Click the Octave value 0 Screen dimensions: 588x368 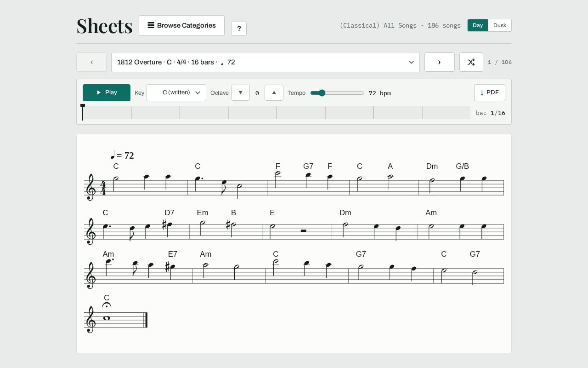pos(257,93)
